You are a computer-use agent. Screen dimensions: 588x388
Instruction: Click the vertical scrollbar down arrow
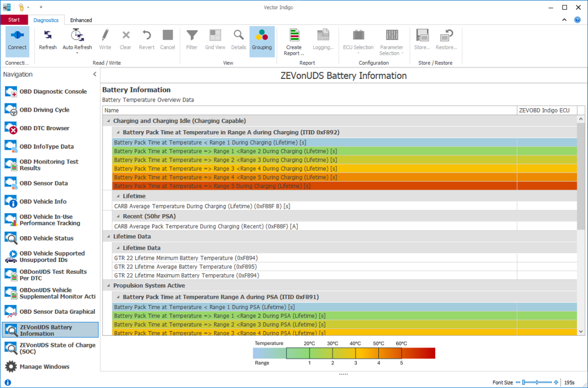click(581, 332)
